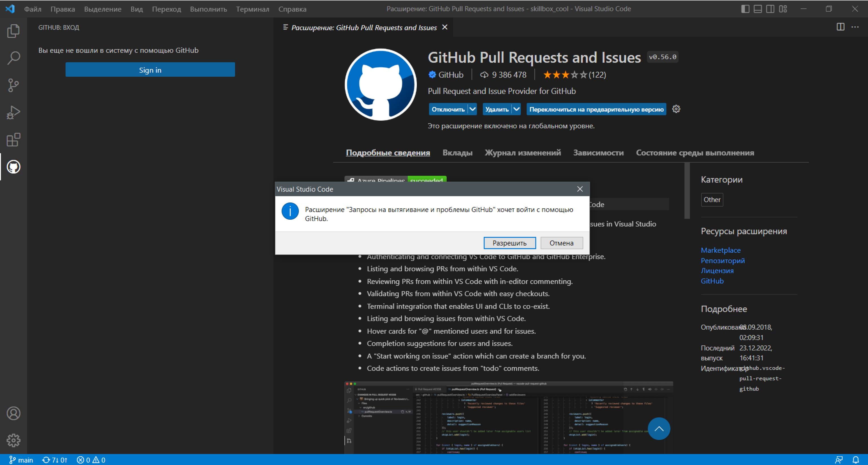Open the Терминал menu
Screen dimensions: 868x465
[x=253, y=9]
